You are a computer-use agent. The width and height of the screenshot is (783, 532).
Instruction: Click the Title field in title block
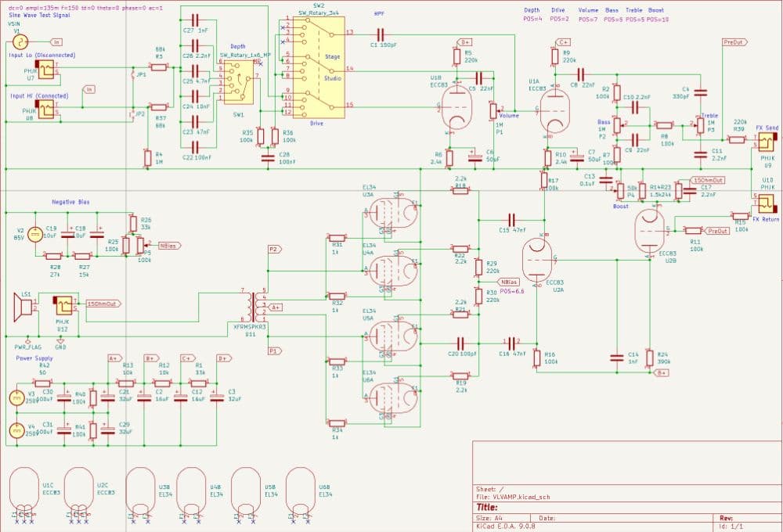488,507
